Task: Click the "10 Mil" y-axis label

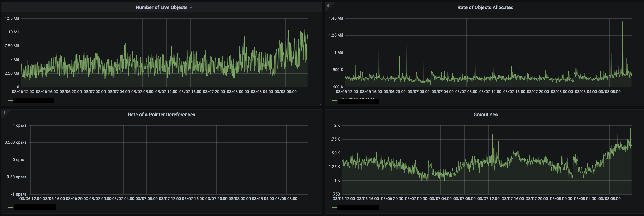Action: point(14,32)
